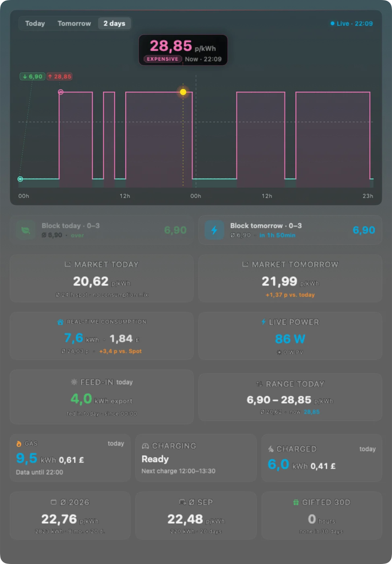The image size is (392, 564).
Task: Click the Ready charging status
Action: click(155, 459)
